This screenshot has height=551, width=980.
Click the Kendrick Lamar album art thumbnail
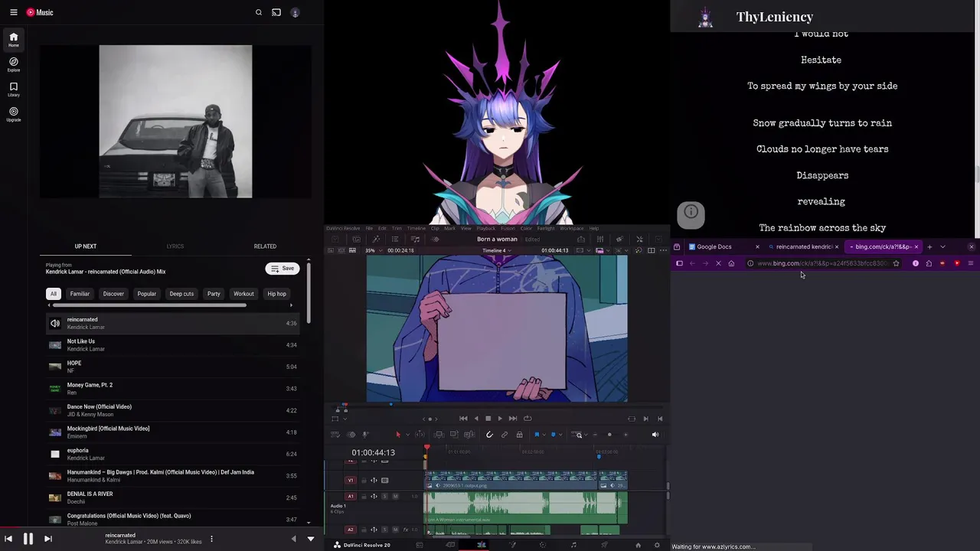pos(175,122)
